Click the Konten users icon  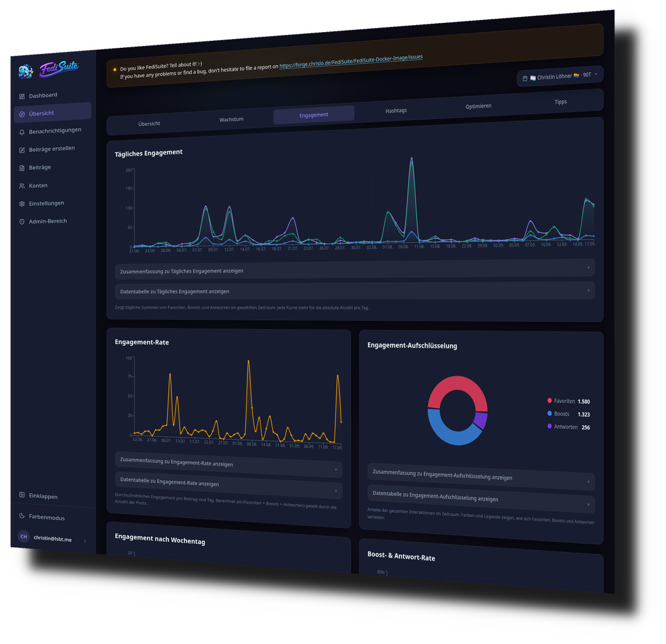coord(22,186)
